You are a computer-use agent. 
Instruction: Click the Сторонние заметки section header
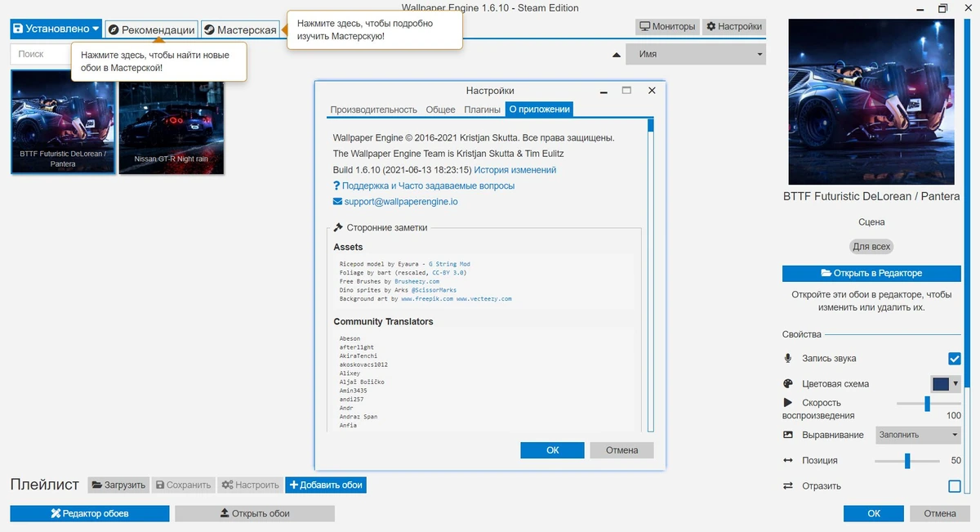point(381,228)
